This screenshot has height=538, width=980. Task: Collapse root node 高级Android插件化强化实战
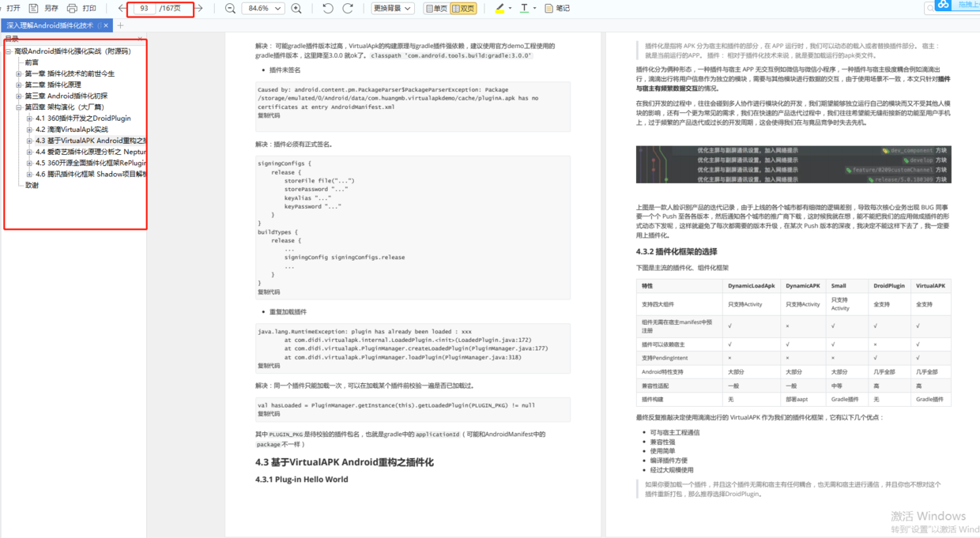point(9,51)
